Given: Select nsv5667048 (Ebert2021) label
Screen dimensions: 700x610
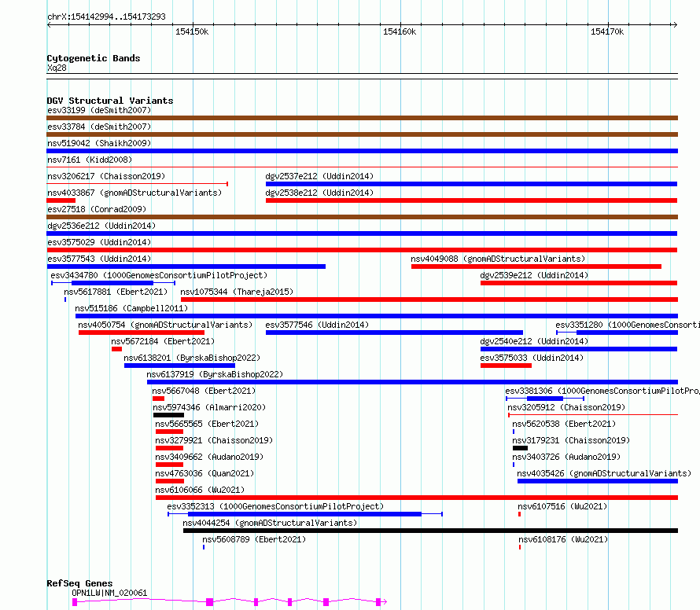Looking at the screenshot, I should (204, 391).
